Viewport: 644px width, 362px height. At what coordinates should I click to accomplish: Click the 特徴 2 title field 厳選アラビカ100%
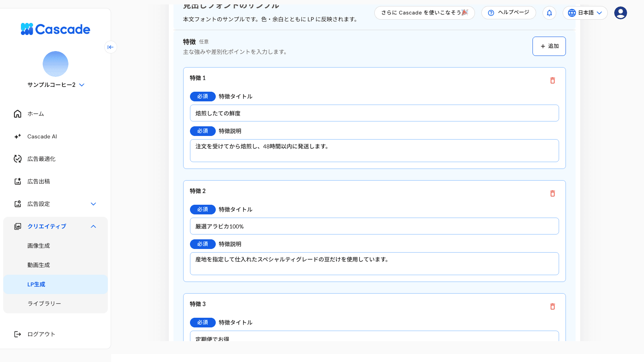(374, 226)
